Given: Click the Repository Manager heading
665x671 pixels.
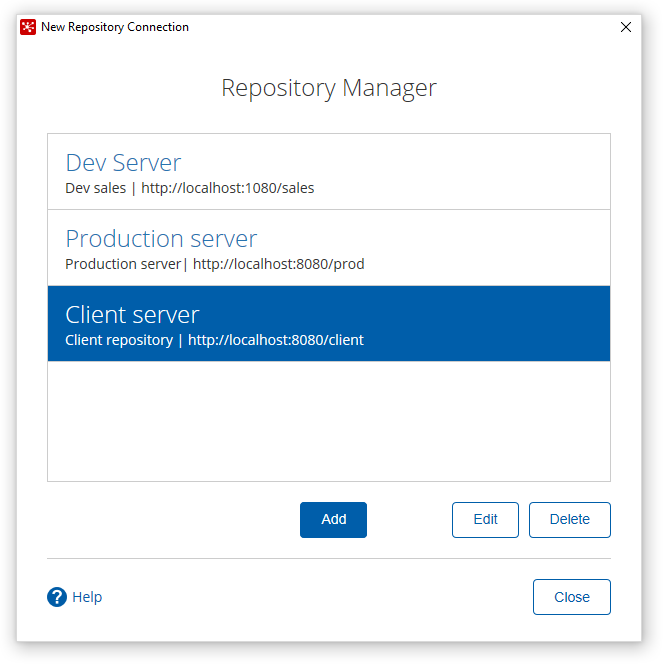Looking at the screenshot, I should (329, 89).
